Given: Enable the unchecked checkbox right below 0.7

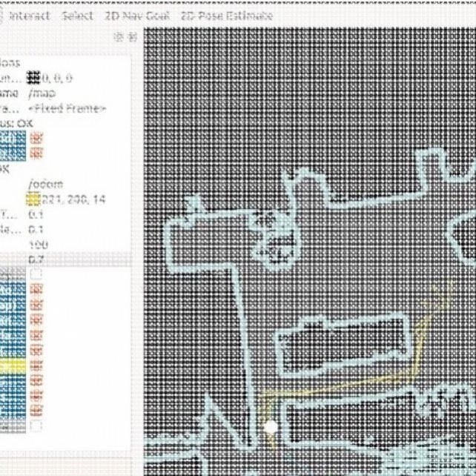Looking at the screenshot, I should [x=36, y=274].
